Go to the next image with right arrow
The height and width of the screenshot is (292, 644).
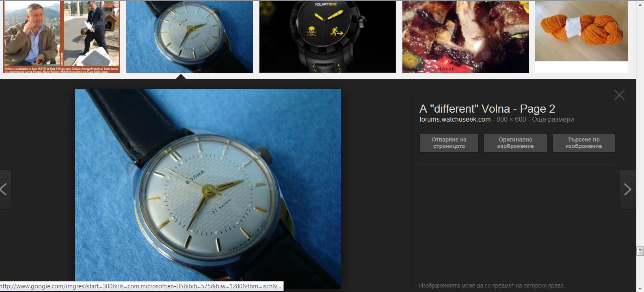(x=627, y=190)
